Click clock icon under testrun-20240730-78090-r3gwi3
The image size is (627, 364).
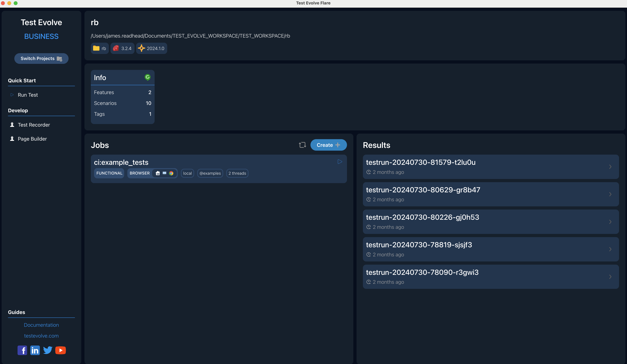pyautogui.click(x=368, y=282)
